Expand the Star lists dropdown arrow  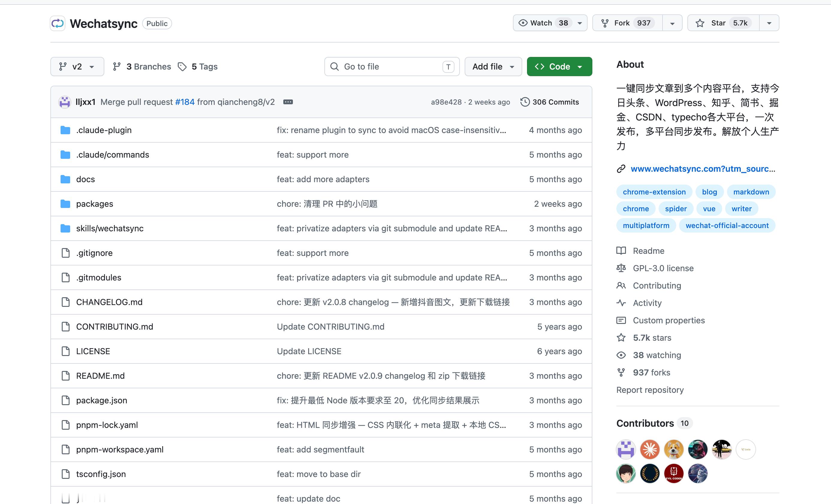[x=769, y=23]
